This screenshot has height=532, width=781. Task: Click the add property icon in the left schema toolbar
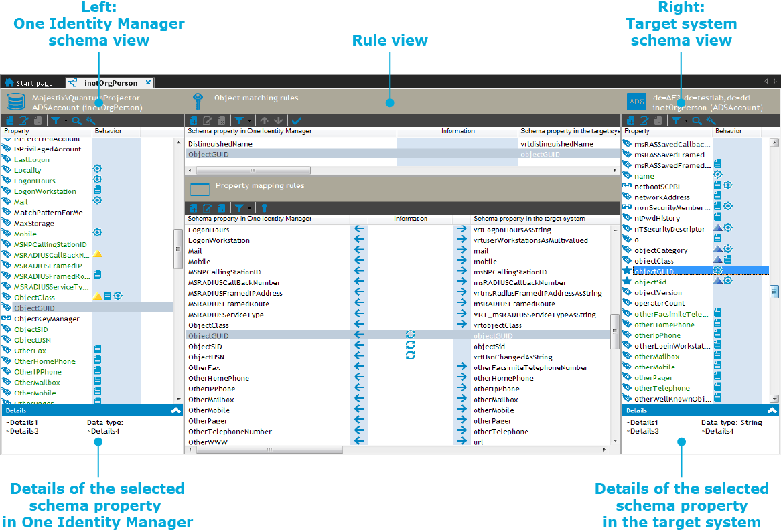coord(10,121)
